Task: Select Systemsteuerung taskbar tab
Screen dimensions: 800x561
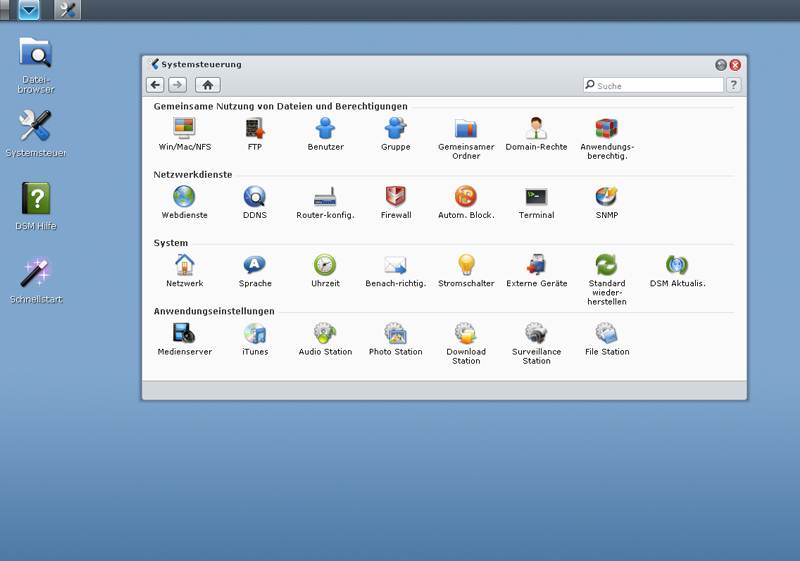Action: (67, 10)
